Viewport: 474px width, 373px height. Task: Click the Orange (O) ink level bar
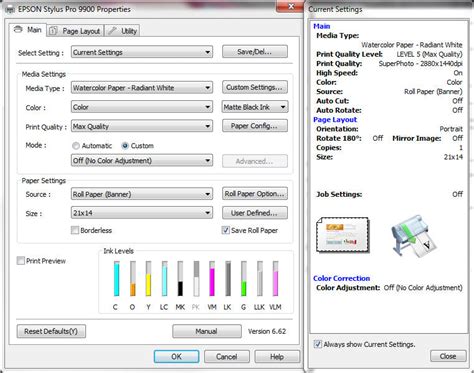coord(133,279)
